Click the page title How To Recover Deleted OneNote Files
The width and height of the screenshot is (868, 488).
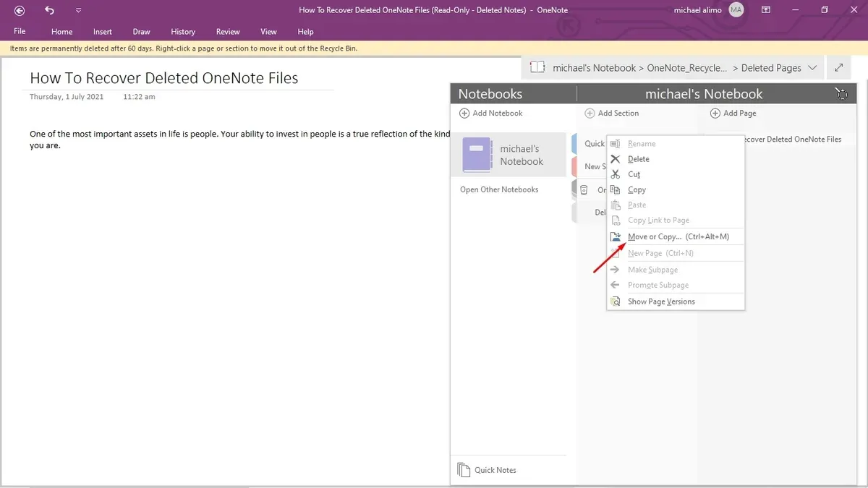click(164, 78)
